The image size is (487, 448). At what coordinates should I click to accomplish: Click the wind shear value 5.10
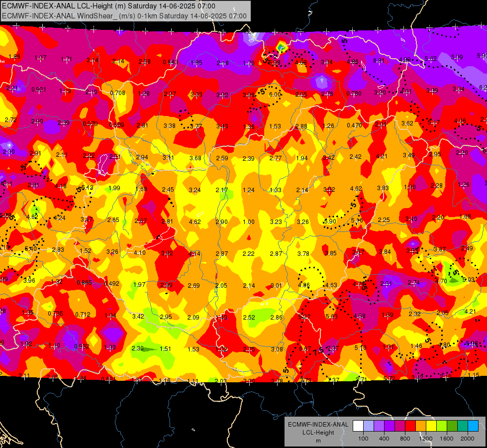(360, 347)
